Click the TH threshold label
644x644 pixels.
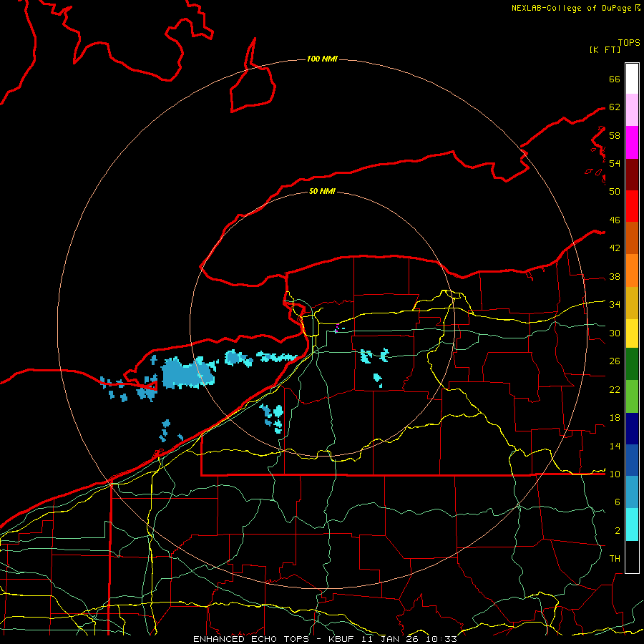click(615, 559)
